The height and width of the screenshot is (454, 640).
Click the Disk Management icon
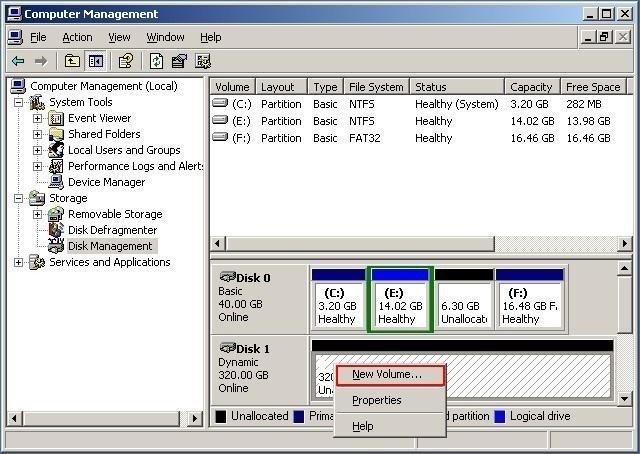[x=56, y=246]
